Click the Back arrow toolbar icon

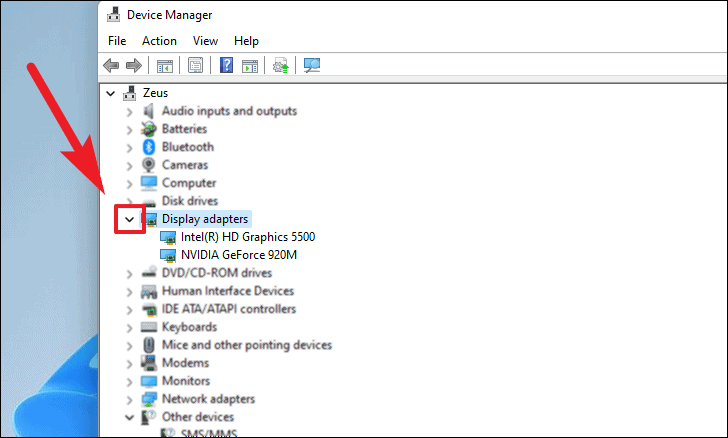tap(111, 65)
